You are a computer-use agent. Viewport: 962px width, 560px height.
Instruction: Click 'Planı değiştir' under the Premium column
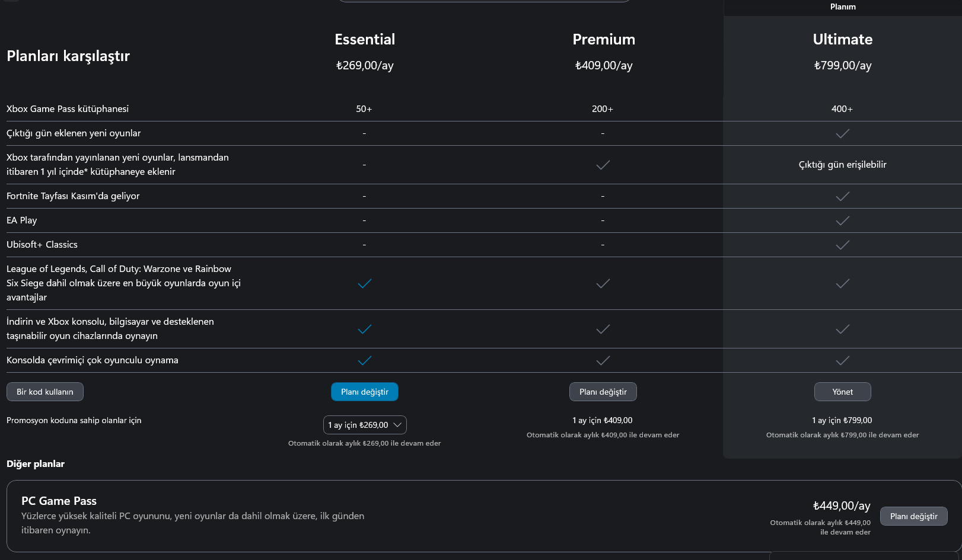pyautogui.click(x=603, y=392)
